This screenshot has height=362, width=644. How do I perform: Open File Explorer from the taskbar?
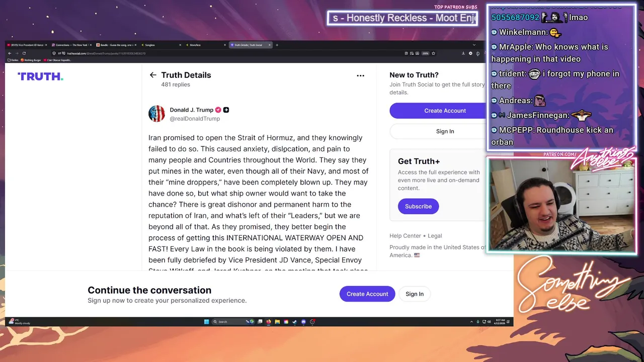point(277,322)
